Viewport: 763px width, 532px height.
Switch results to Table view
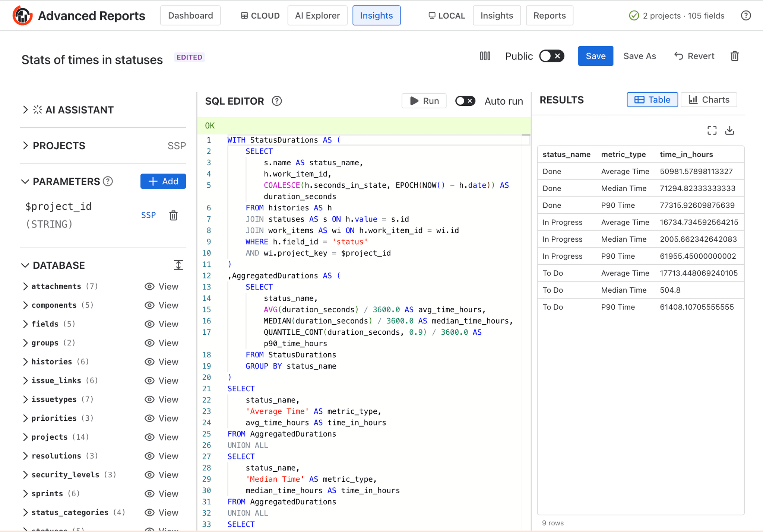(x=652, y=100)
